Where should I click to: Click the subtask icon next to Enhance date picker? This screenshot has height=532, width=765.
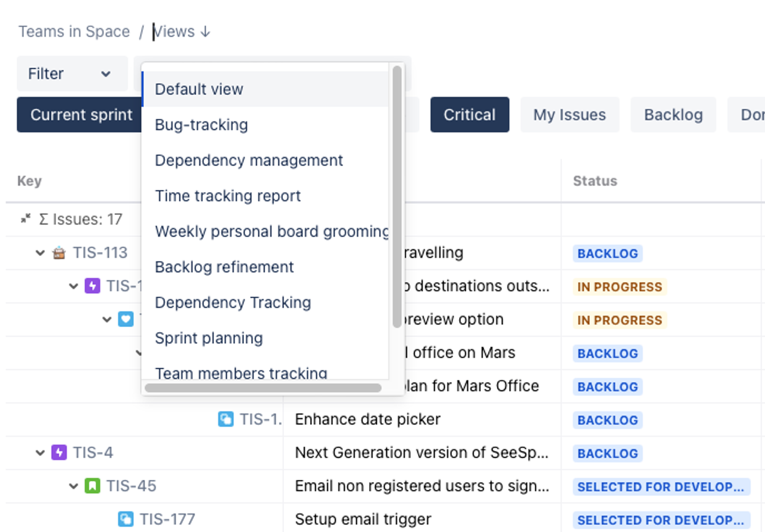pyautogui.click(x=226, y=419)
